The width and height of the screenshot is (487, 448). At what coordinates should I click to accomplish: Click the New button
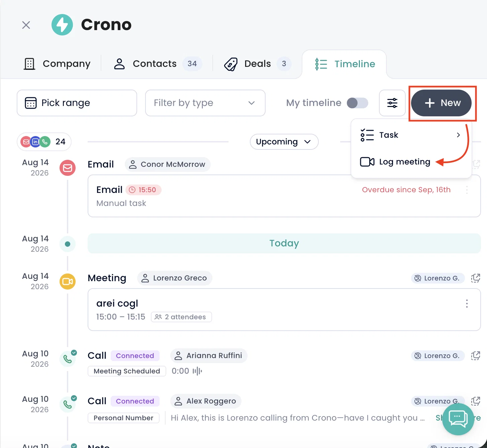point(441,103)
